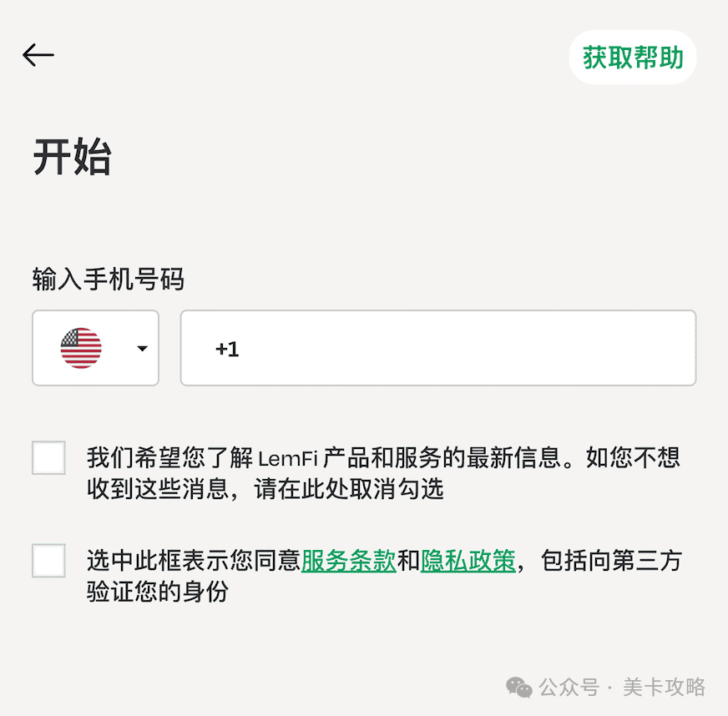Screen dimensions: 728x716
Task: Open the 隐私政策 privacy policy link
Action: click(468, 561)
